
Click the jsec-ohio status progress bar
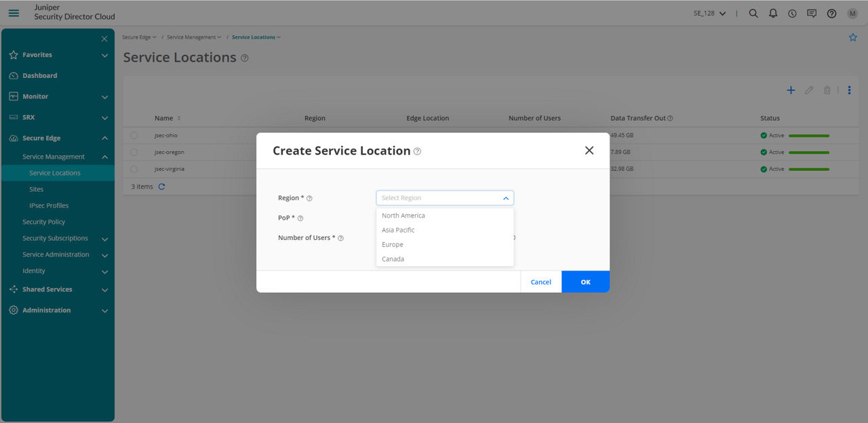tap(810, 135)
